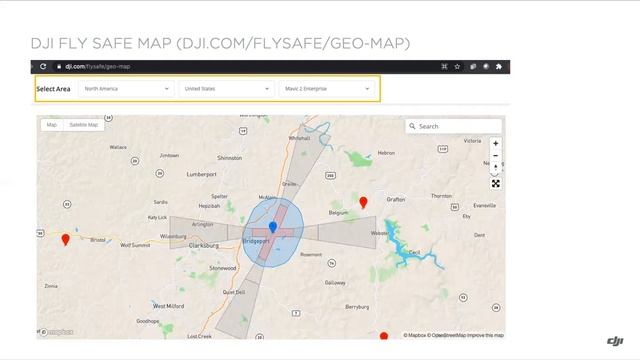Switch to the Map view tab
This screenshot has width=640, height=360.
pyautogui.click(x=52, y=125)
